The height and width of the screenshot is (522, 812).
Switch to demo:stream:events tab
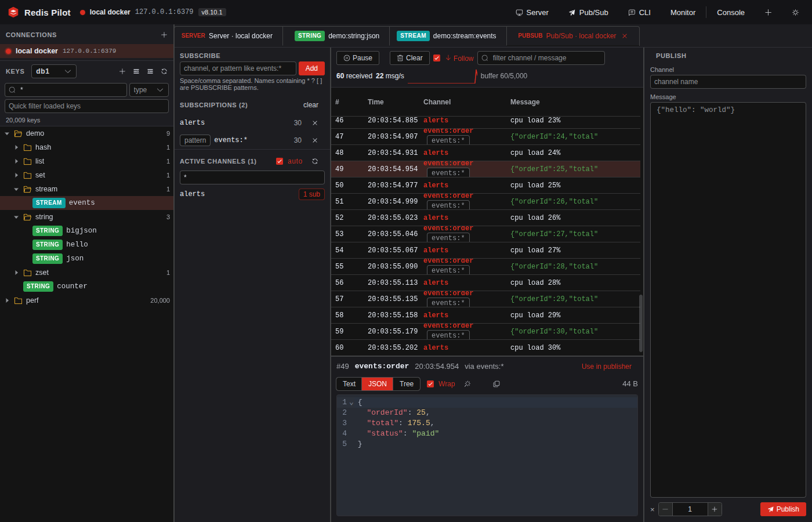(447, 36)
